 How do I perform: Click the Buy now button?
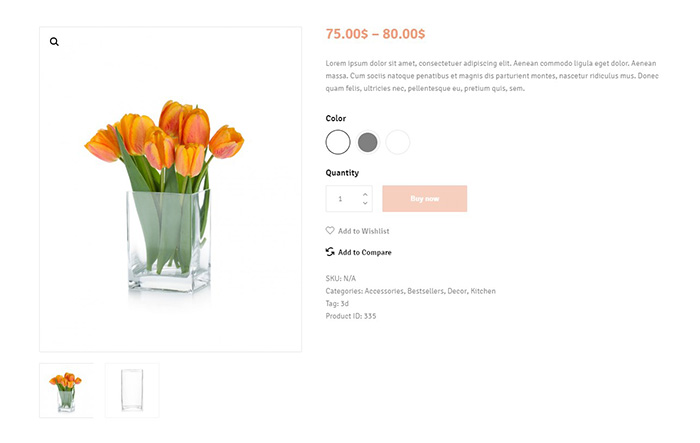pyautogui.click(x=425, y=198)
